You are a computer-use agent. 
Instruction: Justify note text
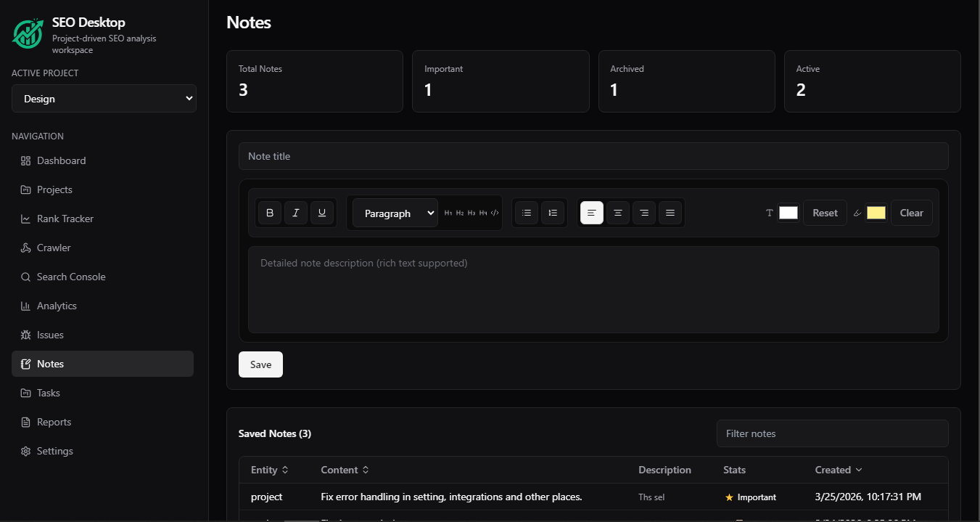[x=670, y=213]
